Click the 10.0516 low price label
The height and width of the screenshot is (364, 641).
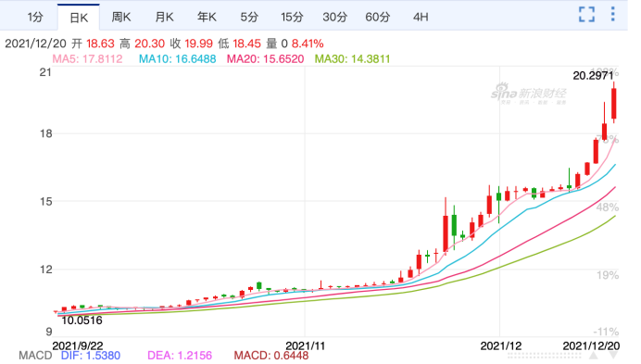82,320
